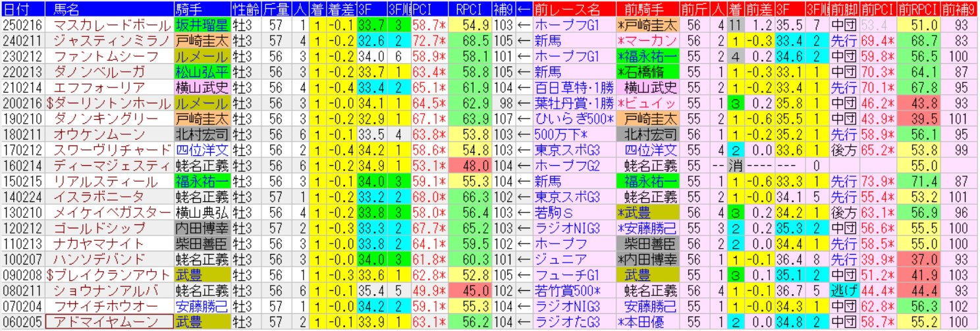Click the arrow in the ゴールドシップ row
This screenshot has height=331, width=980.
tap(524, 228)
